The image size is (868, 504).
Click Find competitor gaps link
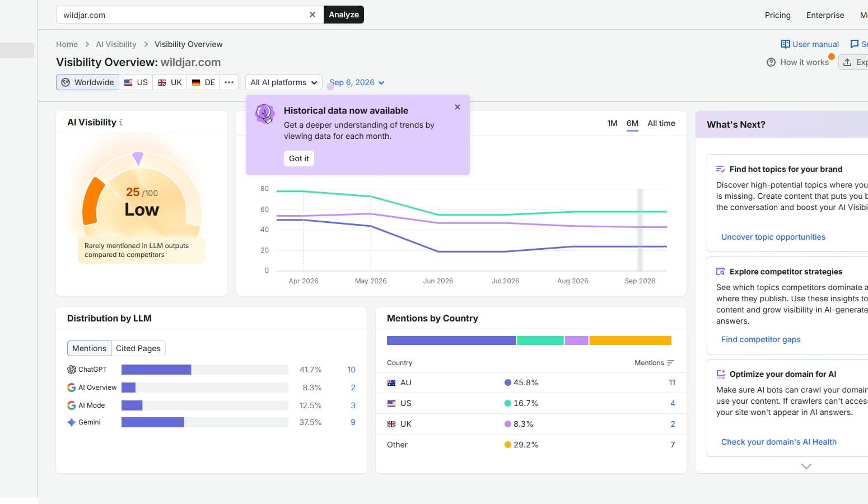click(760, 339)
